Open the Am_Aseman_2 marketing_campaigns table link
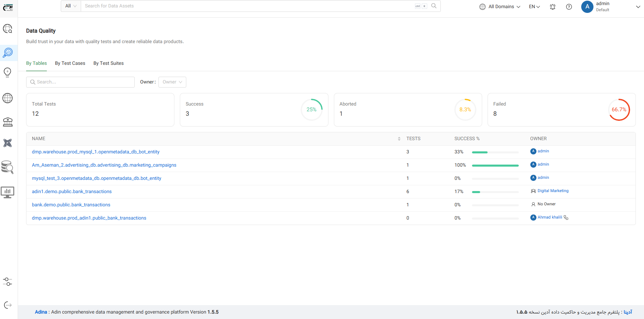This screenshot has height=319, width=644. click(x=104, y=165)
